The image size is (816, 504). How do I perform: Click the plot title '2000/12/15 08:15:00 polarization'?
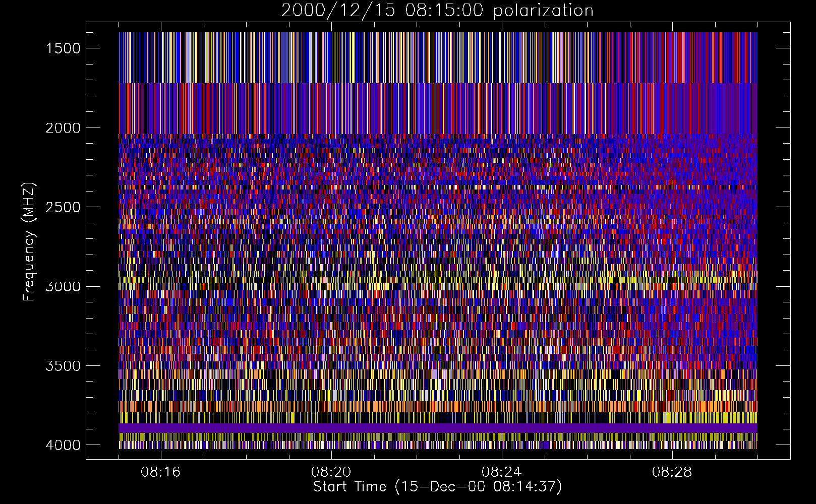click(x=437, y=11)
